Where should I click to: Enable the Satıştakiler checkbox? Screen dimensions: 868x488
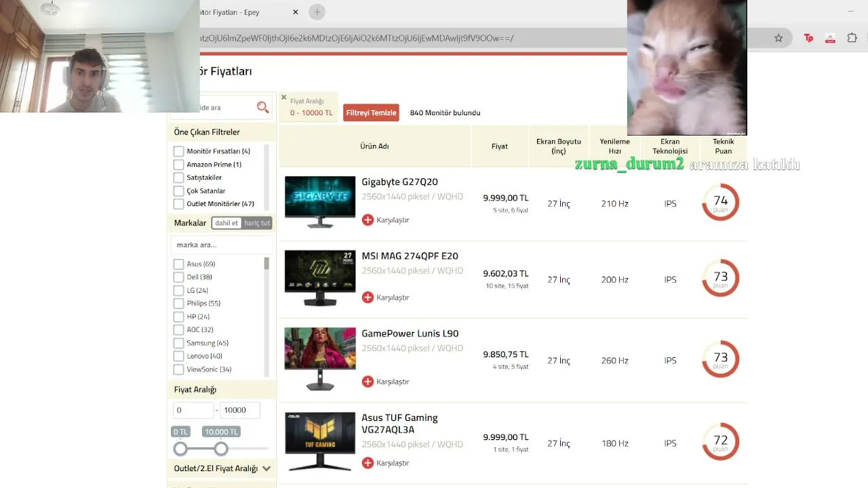pyautogui.click(x=178, y=178)
